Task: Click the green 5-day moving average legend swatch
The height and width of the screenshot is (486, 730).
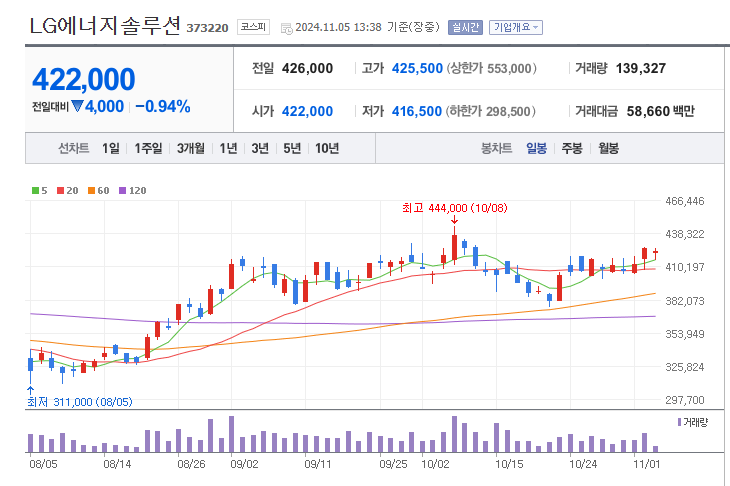Action: [35, 190]
